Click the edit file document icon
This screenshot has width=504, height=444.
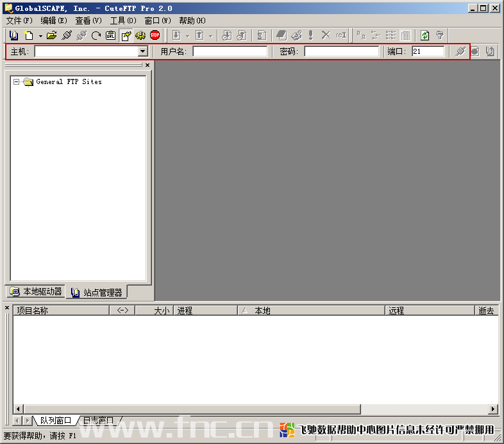(x=262, y=35)
